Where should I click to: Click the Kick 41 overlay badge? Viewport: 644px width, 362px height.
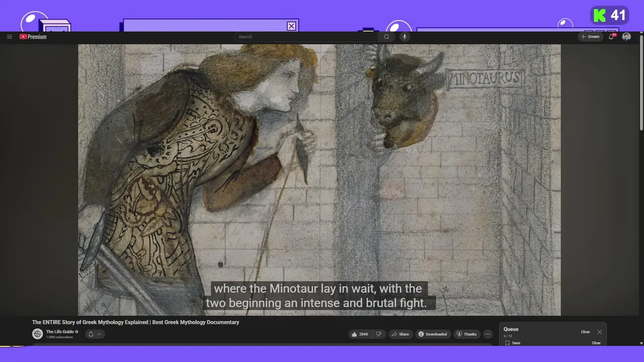pos(610,16)
